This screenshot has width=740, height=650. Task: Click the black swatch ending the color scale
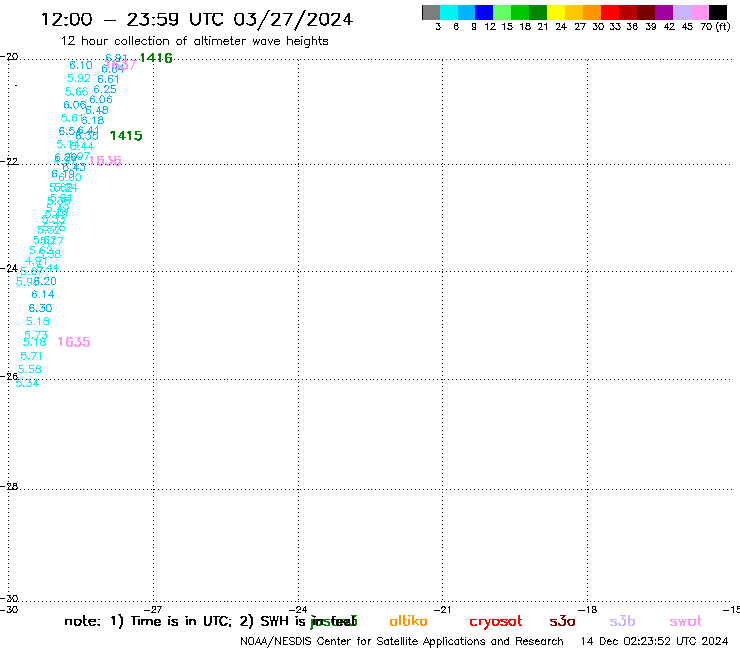point(718,12)
